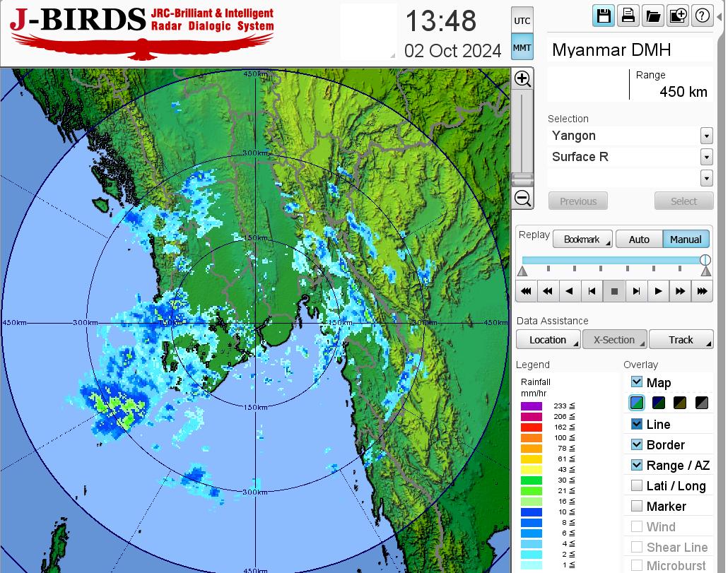The image size is (728, 573).
Task: Switch replay mode to Auto
Action: tap(639, 240)
